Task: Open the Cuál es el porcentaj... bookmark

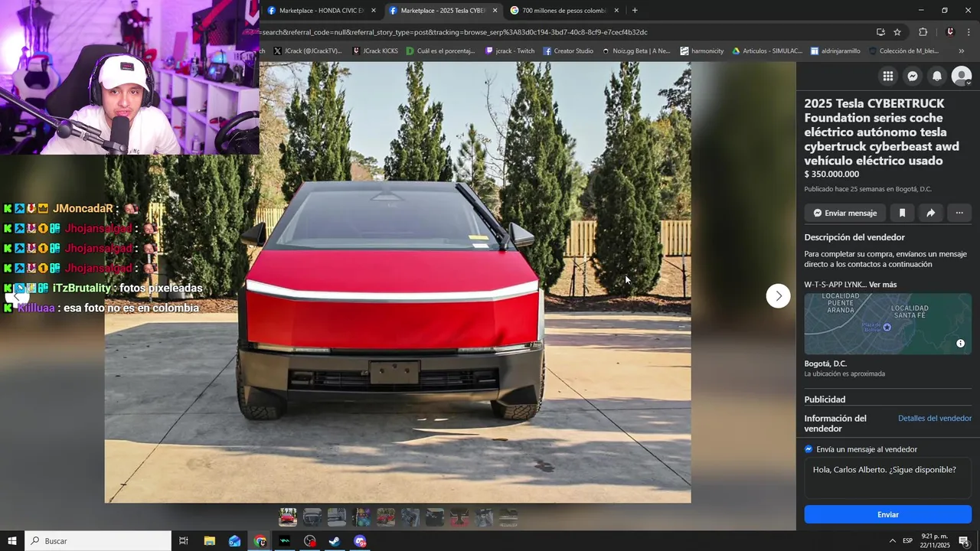Action: [x=441, y=51]
